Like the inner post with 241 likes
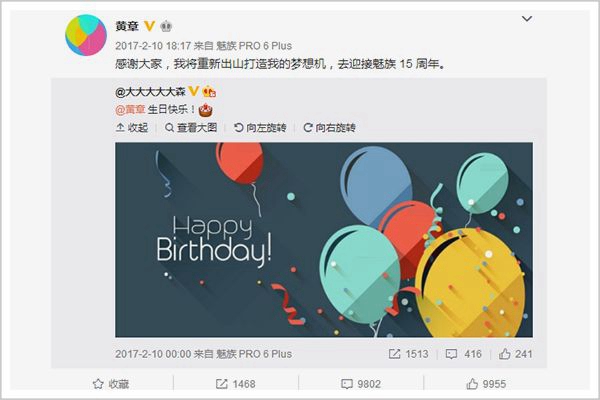This screenshot has height=400, width=600. click(515, 354)
